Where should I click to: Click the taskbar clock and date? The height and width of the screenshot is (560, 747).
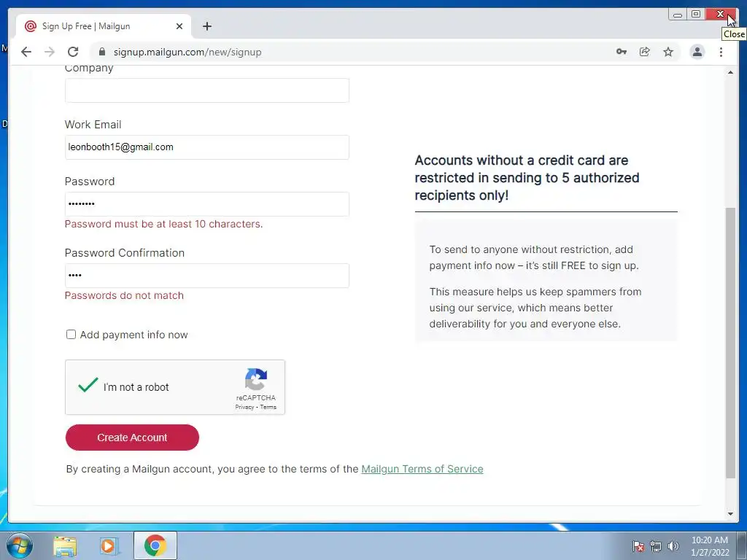pos(710,546)
